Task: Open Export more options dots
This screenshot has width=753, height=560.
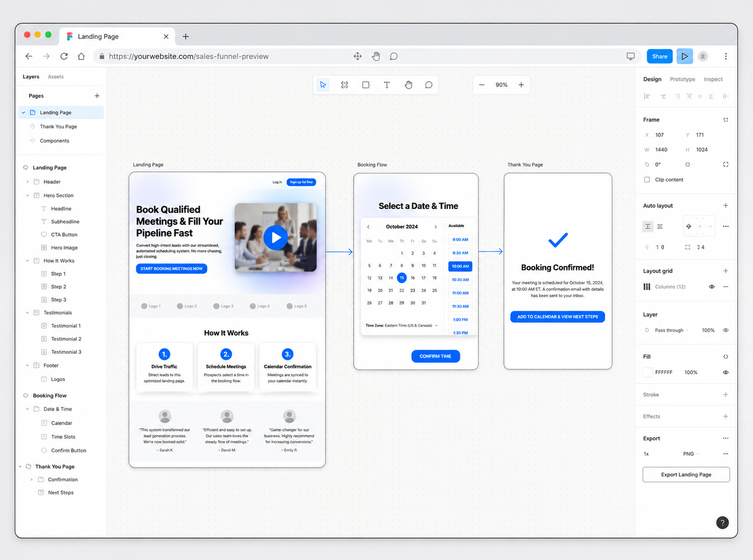Action: tap(726, 438)
